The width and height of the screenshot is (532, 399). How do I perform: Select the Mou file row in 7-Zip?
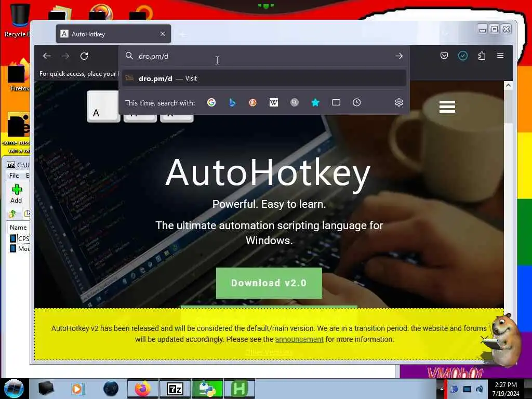click(x=20, y=249)
